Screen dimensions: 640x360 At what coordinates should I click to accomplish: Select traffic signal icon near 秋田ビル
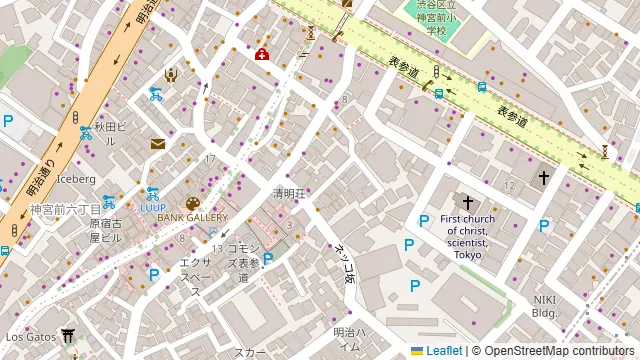(x=76, y=118)
